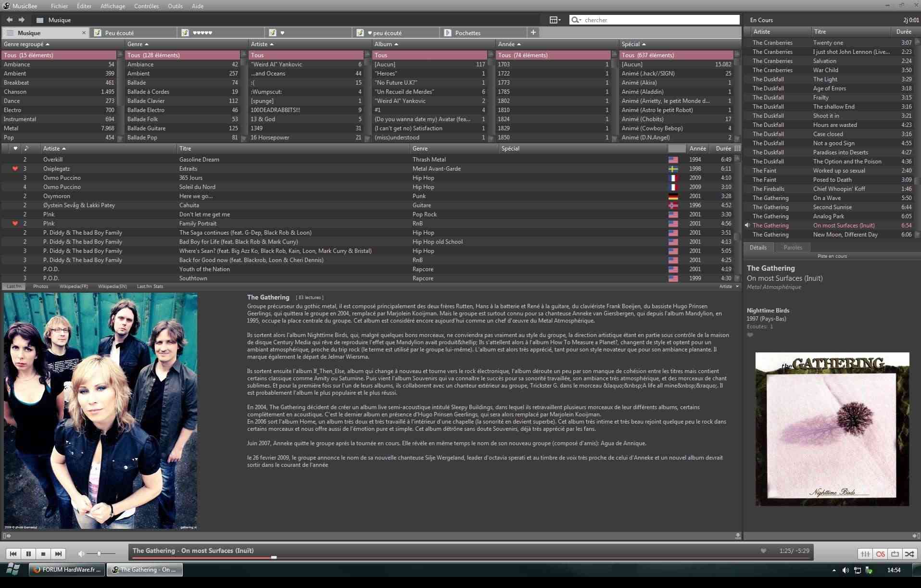Viewport: 921px width, 588px height.
Task: Switch to the Paroles tab
Action: [x=793, y=248]
